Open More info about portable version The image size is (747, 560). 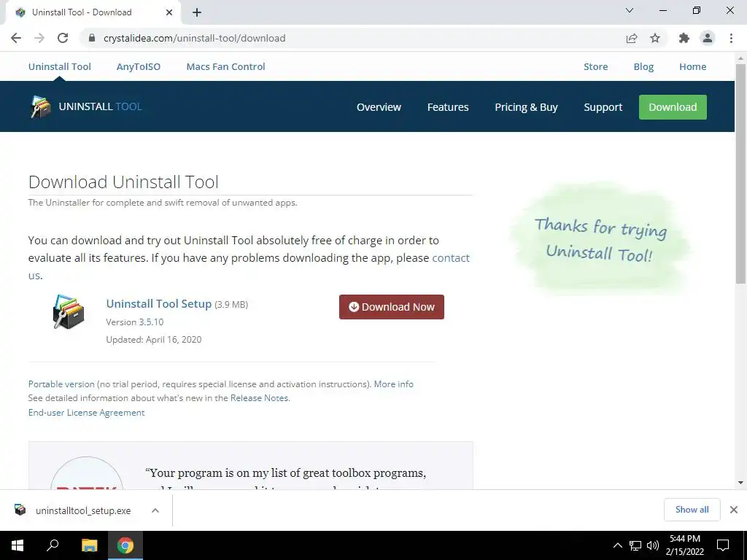click(x=393, y=384)
